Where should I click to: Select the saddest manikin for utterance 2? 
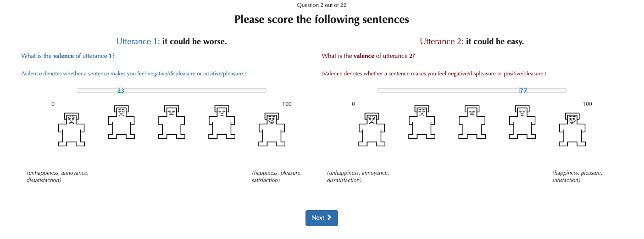point(372,129)
